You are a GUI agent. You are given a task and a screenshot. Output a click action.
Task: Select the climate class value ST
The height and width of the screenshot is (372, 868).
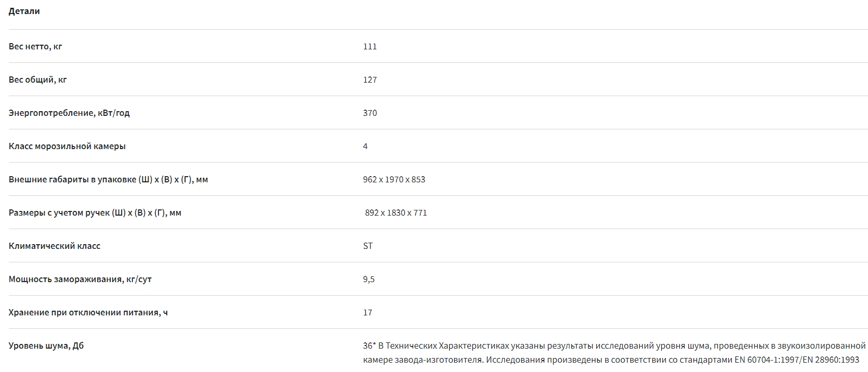367,246
